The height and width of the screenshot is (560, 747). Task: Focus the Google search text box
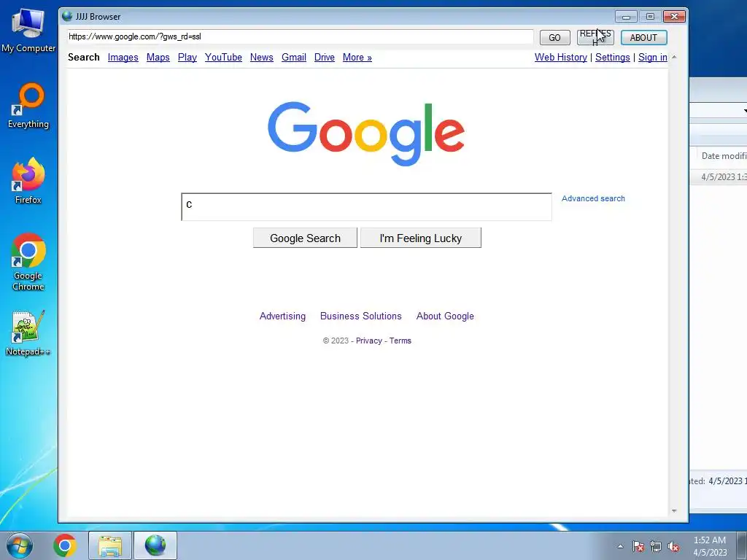[x=366, y=206]
